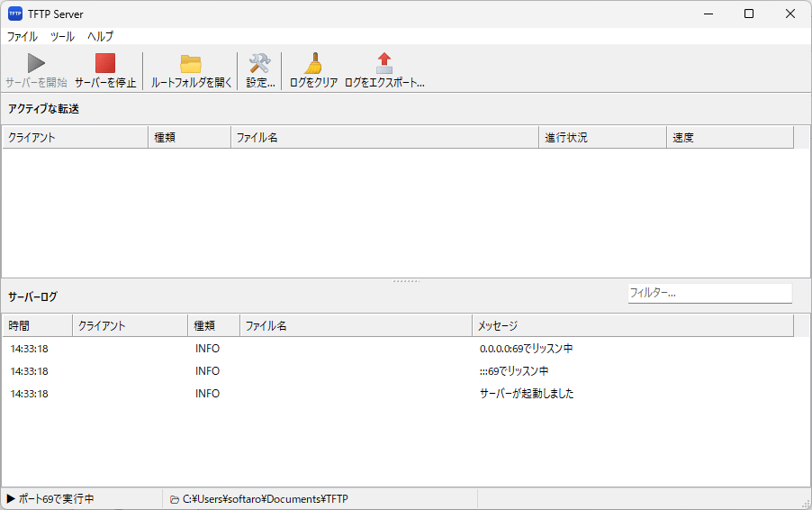Click the TFTP app icon in title bar
This screenshot has height=510, width=812.
point(15,14)
